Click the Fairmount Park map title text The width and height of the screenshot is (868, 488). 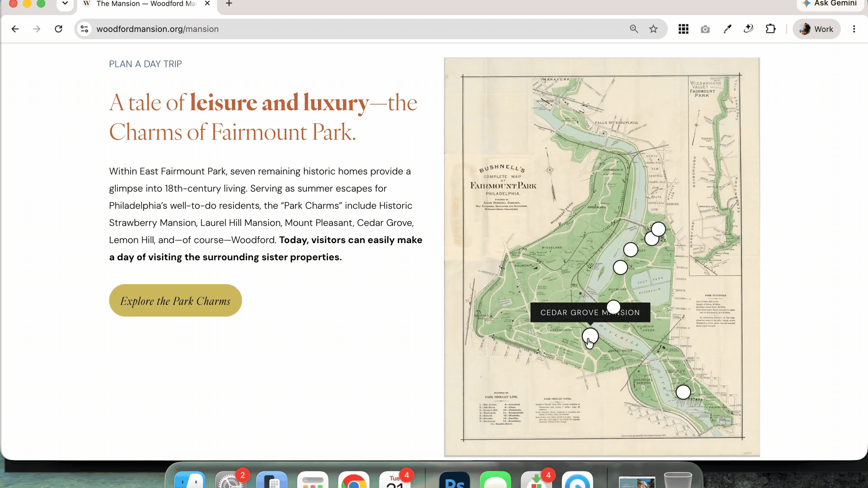[503, 186]
